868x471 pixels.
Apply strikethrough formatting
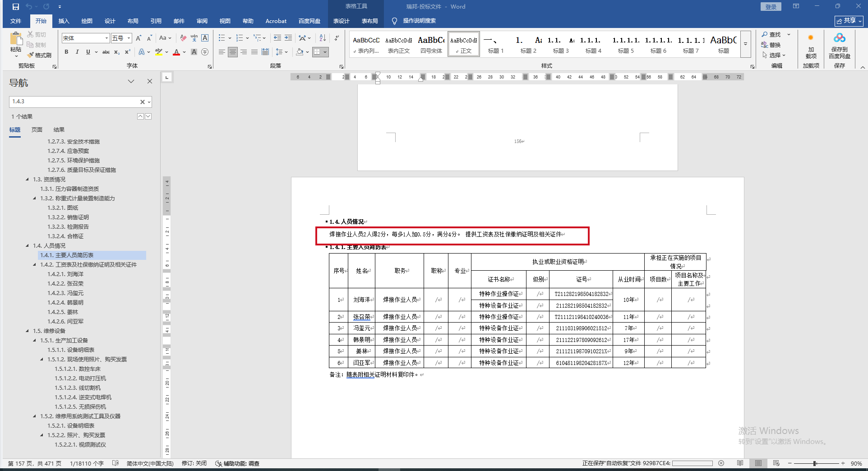[106, 52]
